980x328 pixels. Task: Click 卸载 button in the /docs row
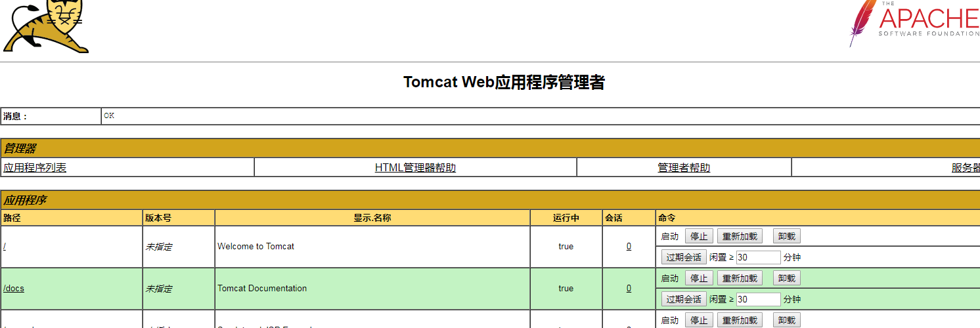[787, 278]
